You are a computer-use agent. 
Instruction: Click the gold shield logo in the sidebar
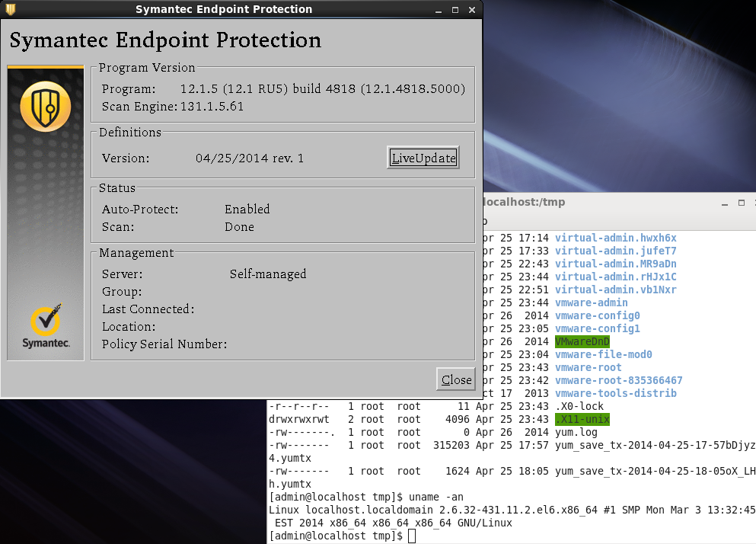tap(46, 107)
